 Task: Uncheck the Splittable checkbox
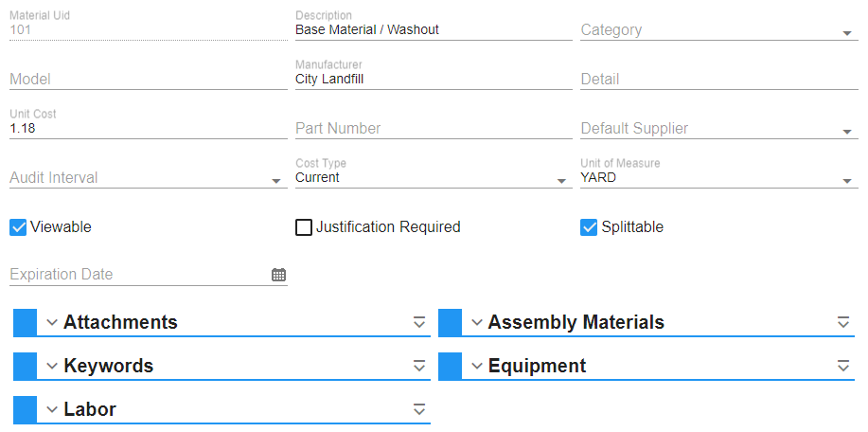pyautogui.click(x=589, y=227)
